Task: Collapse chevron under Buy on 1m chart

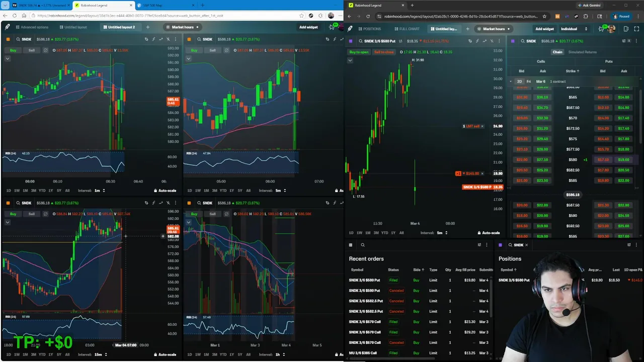Action: [x=8, y=58]
